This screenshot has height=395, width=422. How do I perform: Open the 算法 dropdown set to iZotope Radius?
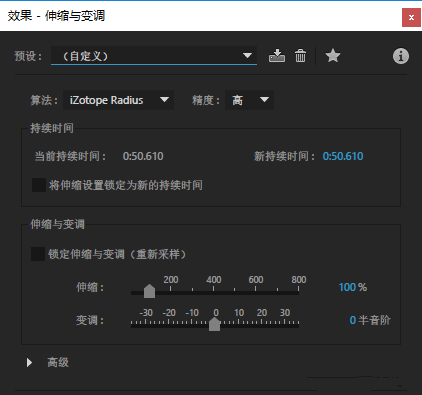tap(118, 100)
